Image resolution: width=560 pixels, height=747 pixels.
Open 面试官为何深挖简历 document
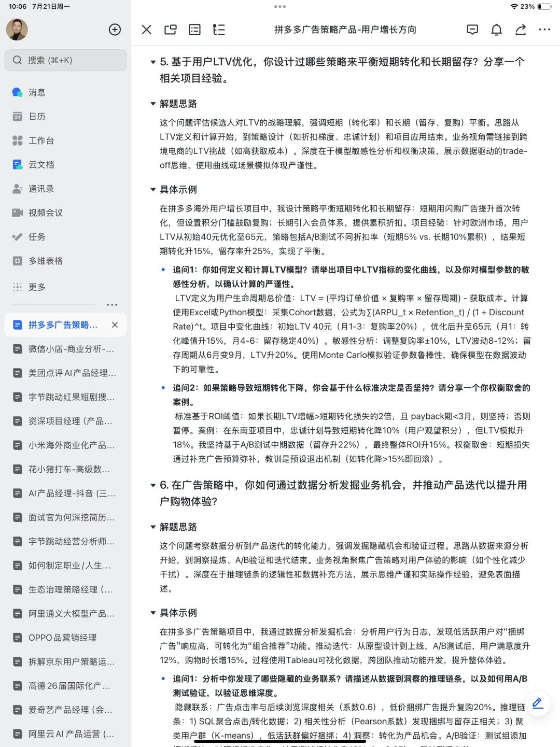pyautogui.click(x=65, y=517)
